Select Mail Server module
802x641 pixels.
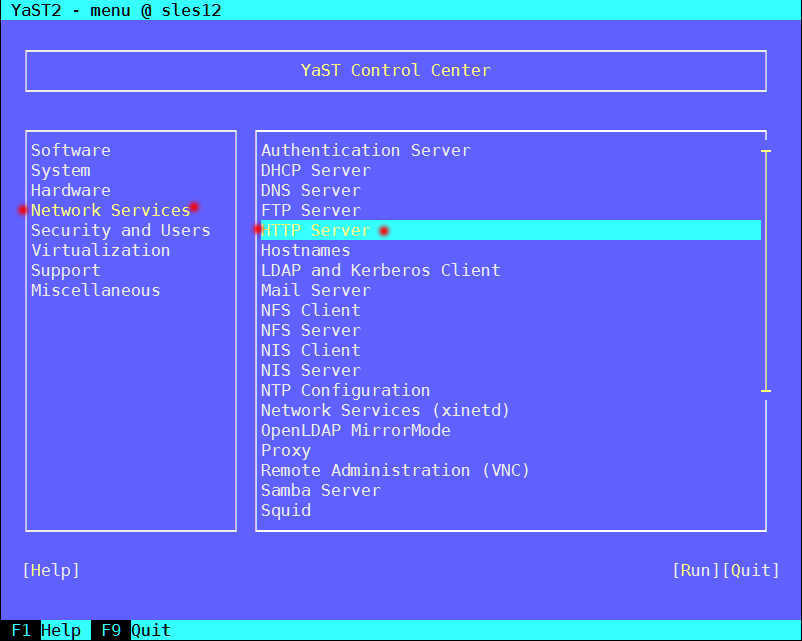316,290
